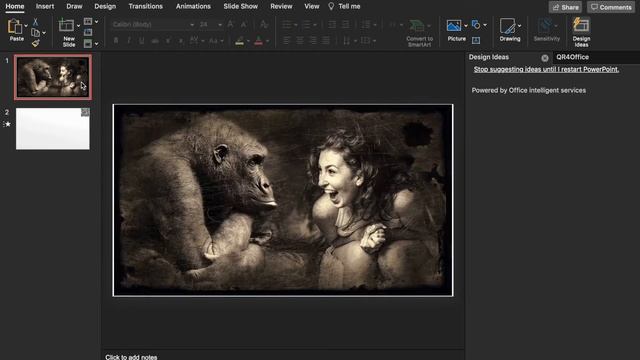Image resolution: width=640 pixels, height=360 pixels.
Task: Click the Numbering list icon
Action: pyautogui.click(x=307, y=25)
